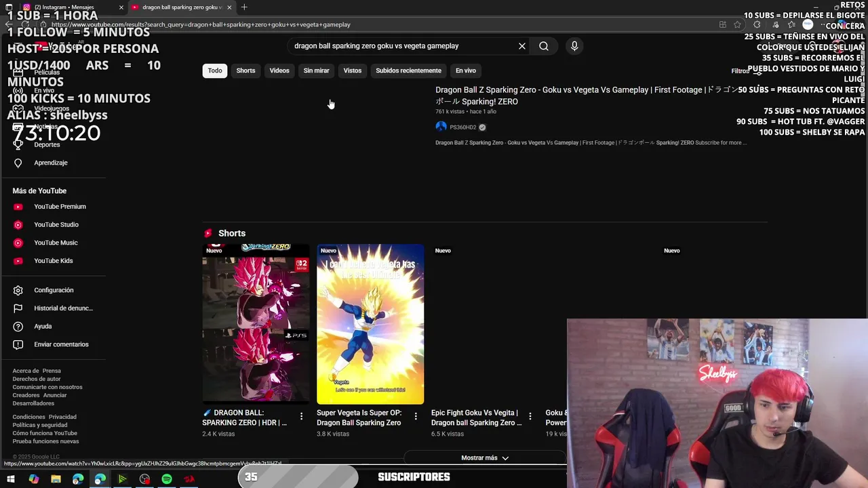Start voice search with the microphone icon
The height and width of the screenshot is (488, 868).
[574, 46]
